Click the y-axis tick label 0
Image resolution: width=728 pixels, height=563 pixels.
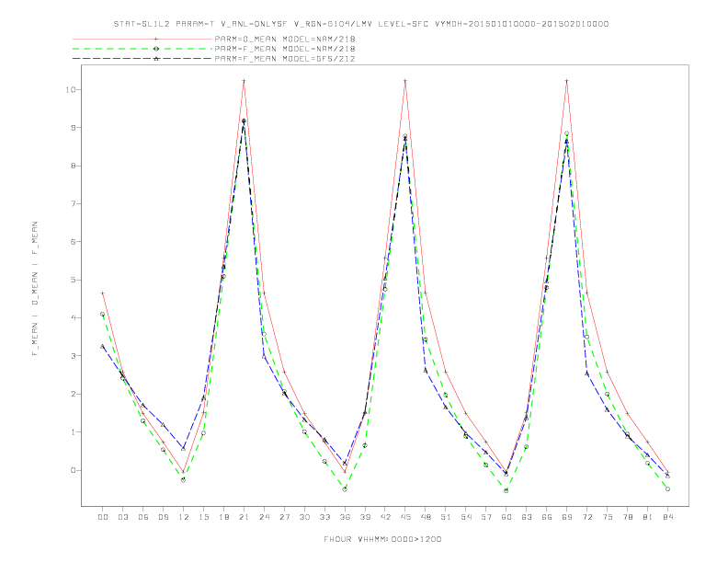[x=74, y=471]
